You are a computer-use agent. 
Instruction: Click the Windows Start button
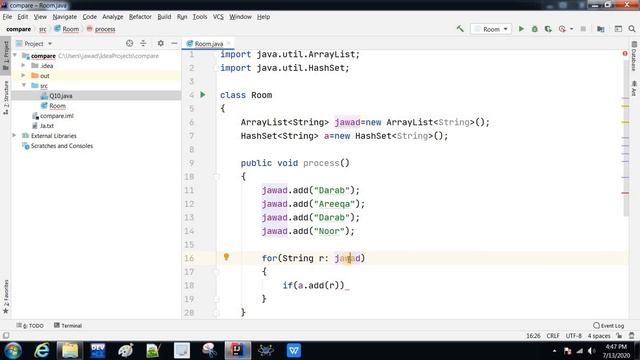click(13, 351)
